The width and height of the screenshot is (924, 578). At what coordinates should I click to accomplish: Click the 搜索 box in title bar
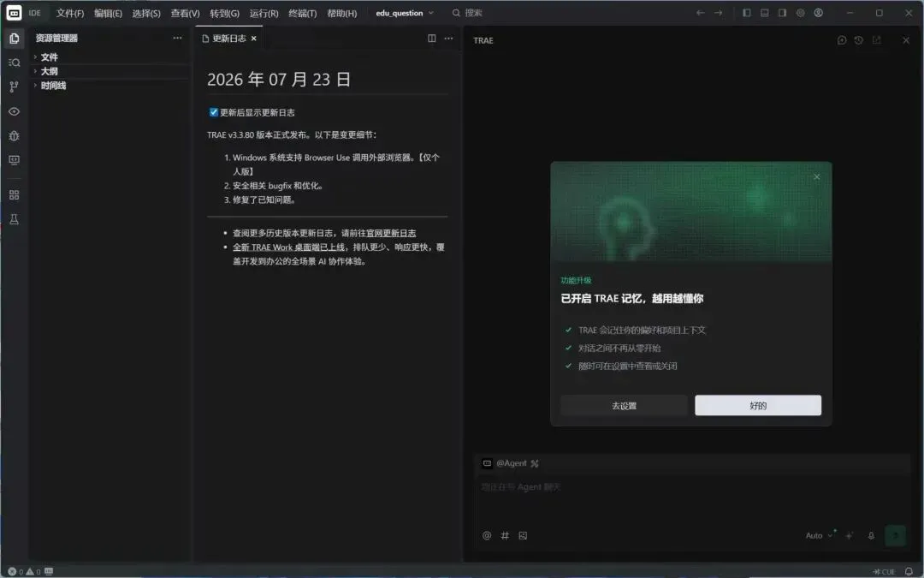coord(467,13)
